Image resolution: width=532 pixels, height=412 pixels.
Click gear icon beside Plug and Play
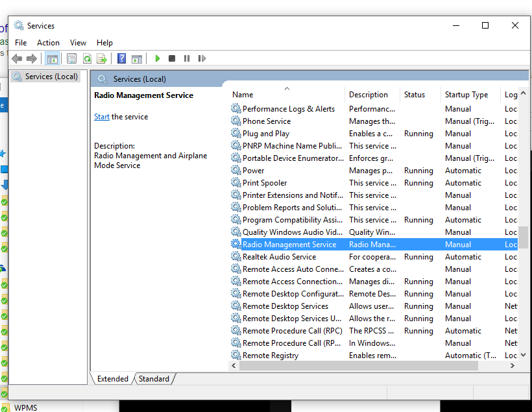(x=236, y=134)
